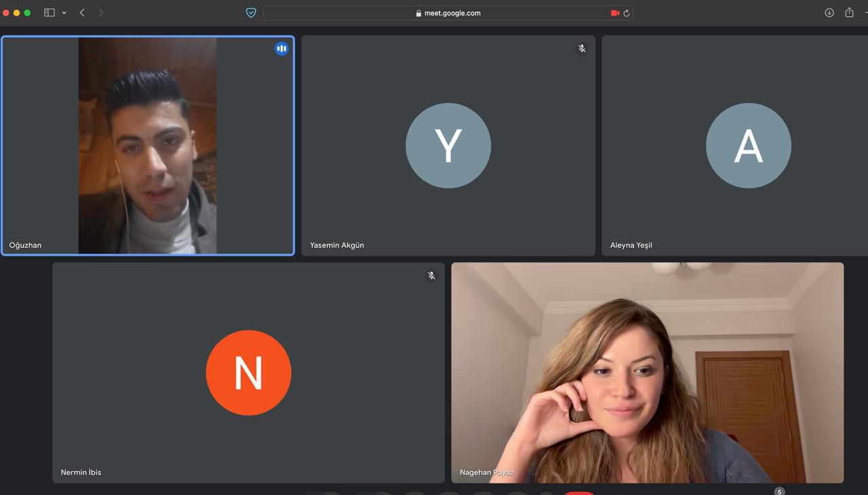The width and height of the screenshot is (868, 495).
Task: Click the Y avatar of Yasemin Akgün
Action: (x=448, y=145)
